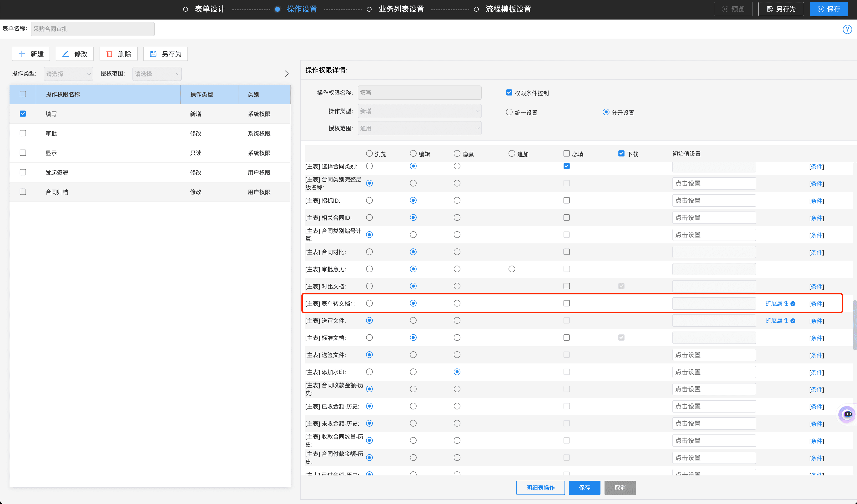
Task: Click the 预览 button in top bar
Action: pos(733,9)
